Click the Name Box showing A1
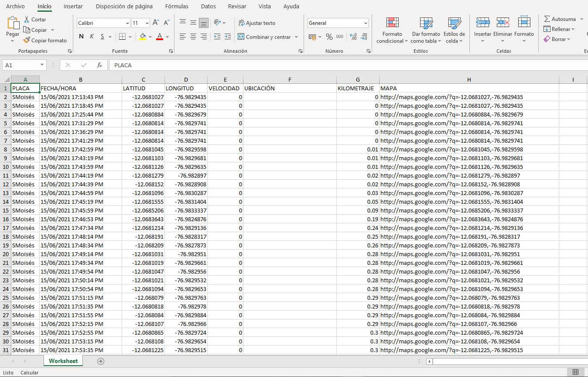Viewport: 588px width, 377px height. point(24,65)
